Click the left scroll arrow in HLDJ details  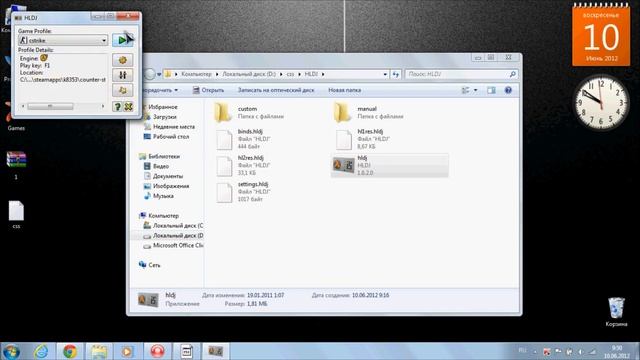point(23,106)
